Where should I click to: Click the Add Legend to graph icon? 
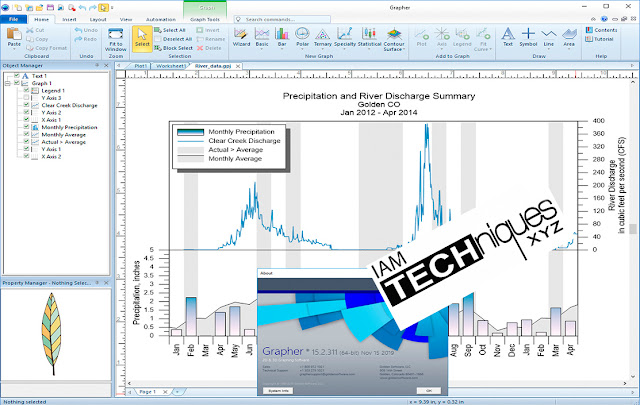click(x=462, y=33)
